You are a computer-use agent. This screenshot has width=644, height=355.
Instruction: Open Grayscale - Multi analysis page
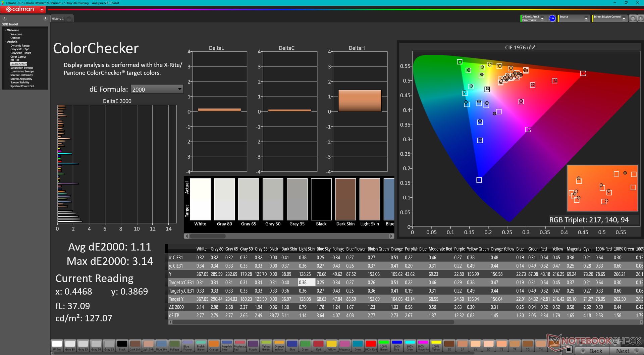click(21, 53)
